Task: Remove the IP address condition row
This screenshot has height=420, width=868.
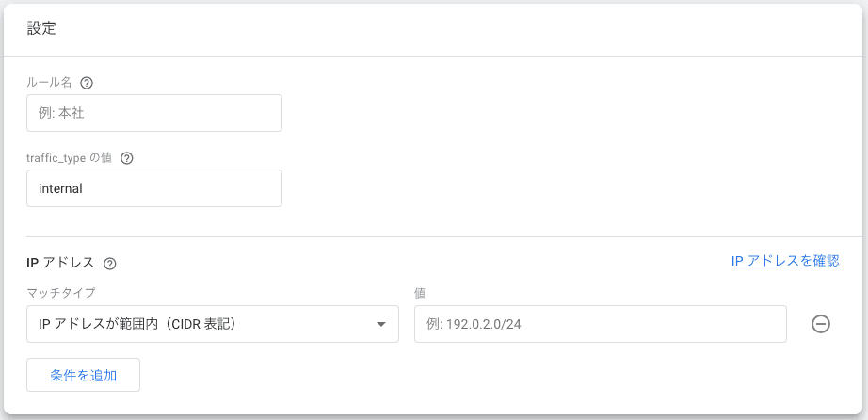Action: point(820,324)
